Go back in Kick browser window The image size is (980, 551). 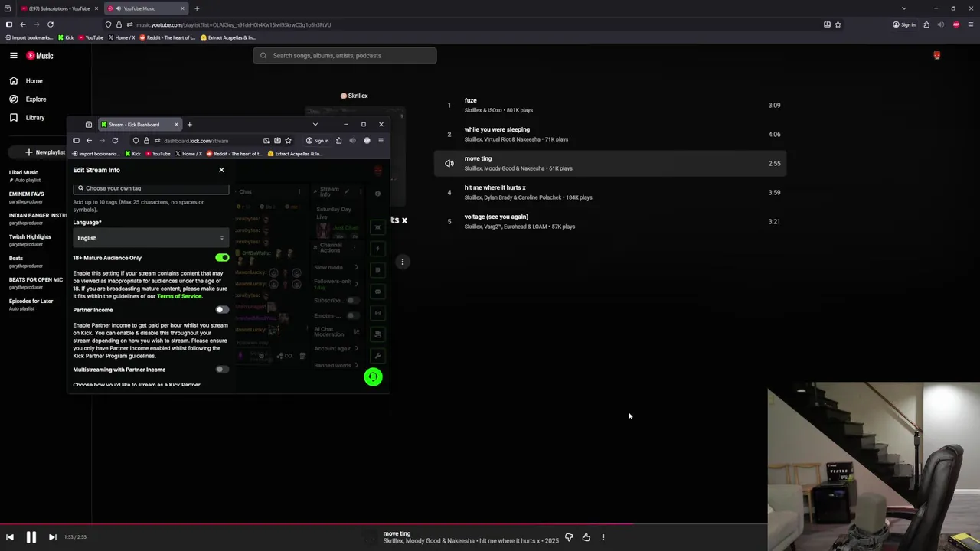point(89,140)
